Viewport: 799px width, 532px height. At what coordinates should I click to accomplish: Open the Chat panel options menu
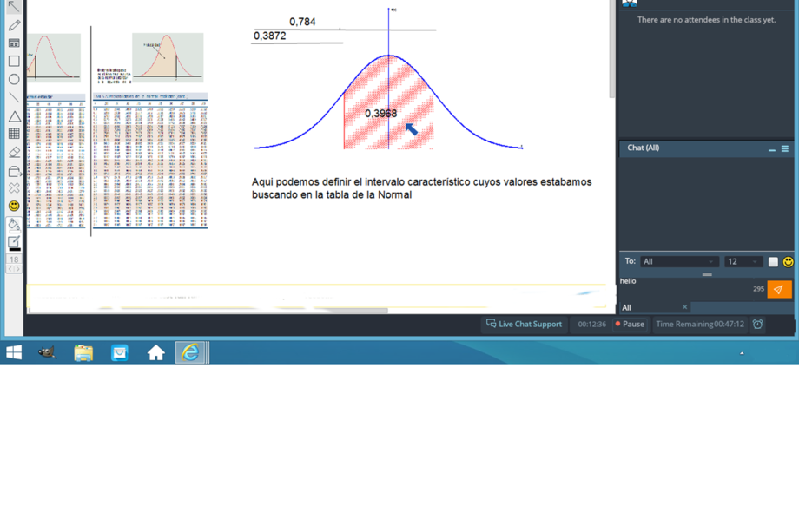point(785,149)
